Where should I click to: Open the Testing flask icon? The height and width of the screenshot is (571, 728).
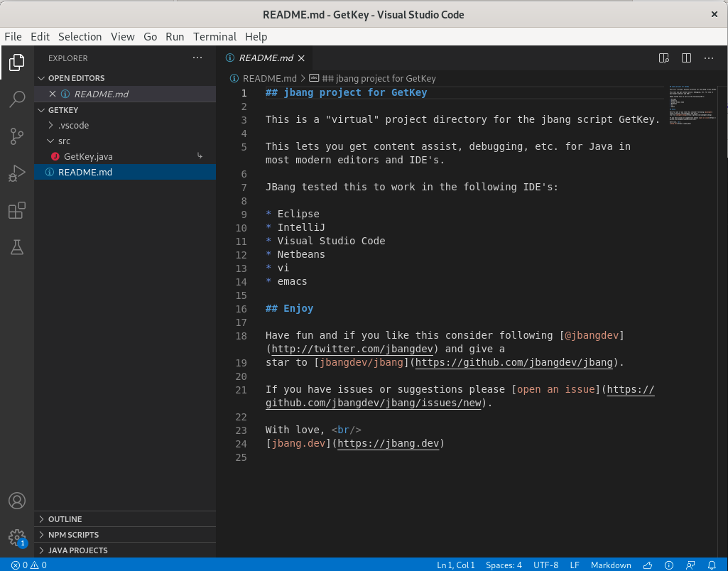(17, 247)
